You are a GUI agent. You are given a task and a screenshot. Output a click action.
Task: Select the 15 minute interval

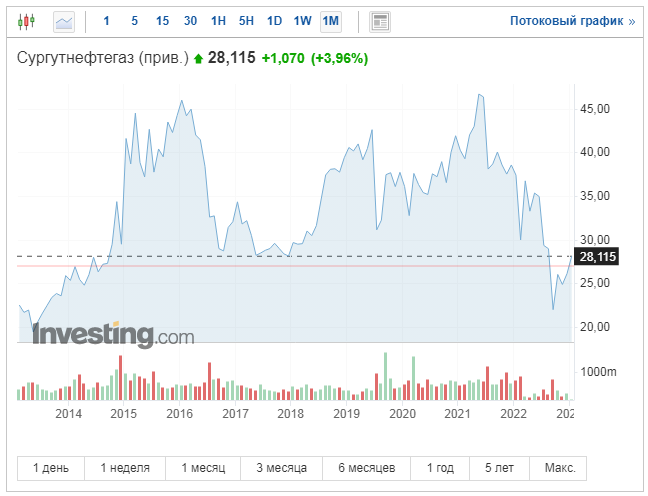coord(162,20)
